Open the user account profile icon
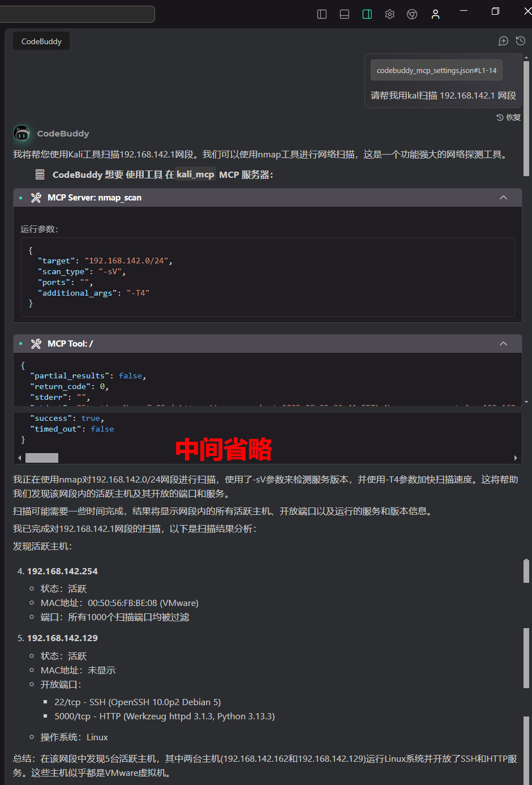Image resolution: width=532 pixels, height=785 pixels. pyautogui.click(x=435, y=14)
